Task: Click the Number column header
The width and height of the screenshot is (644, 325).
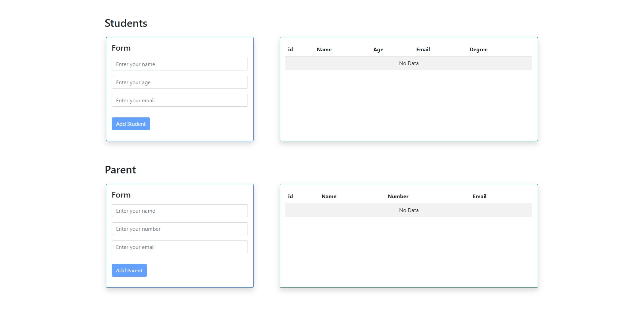Action: click(398, 197)
